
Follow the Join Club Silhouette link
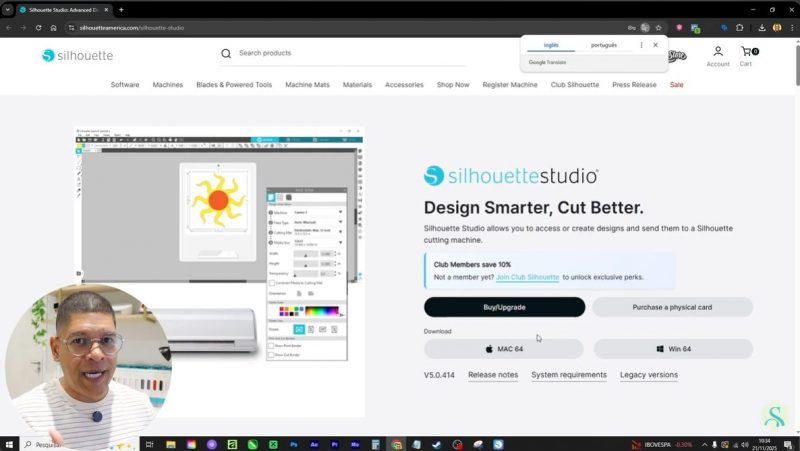[x=528, y=277]
